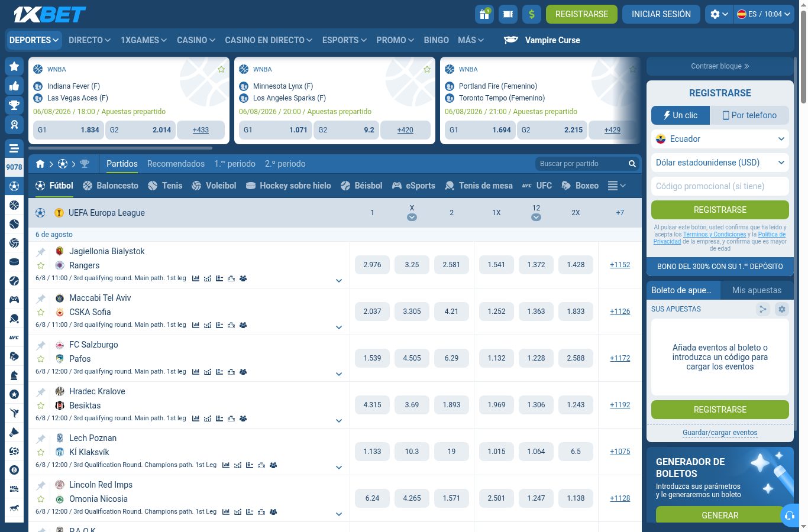Screen dimensions: 808x532
Task: Switch to 1.er periodo tab
Action: tap(235, 164)
